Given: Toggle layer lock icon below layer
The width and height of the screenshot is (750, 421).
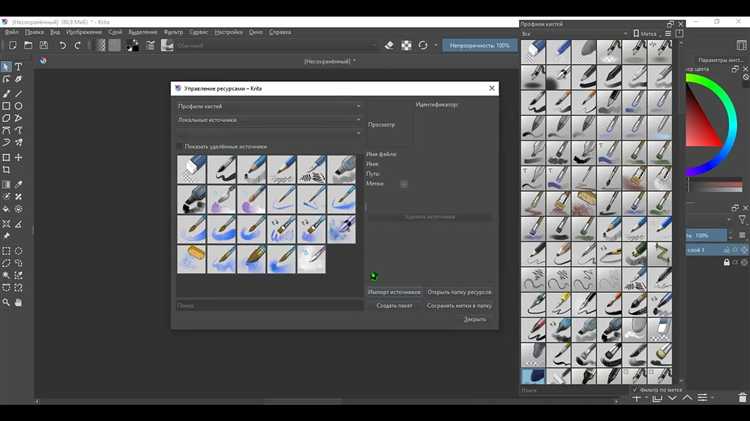Looking at the screenshot, I should (727, 262).
